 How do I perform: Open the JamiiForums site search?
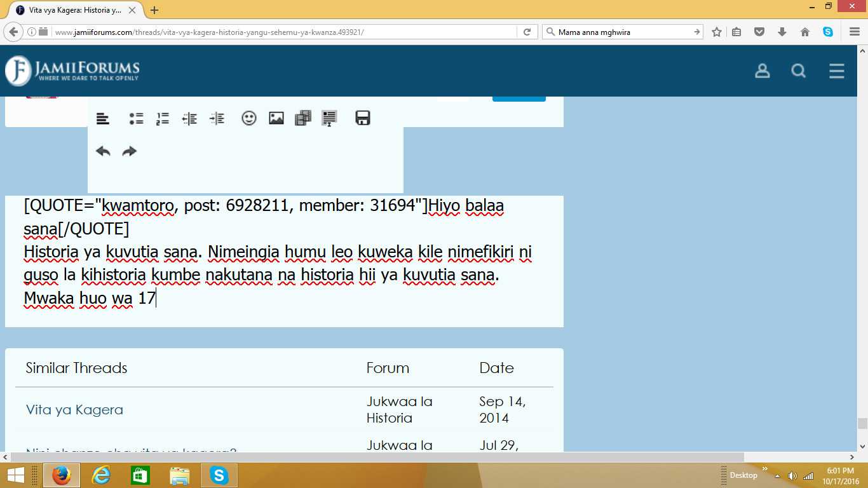coord(799,71)
